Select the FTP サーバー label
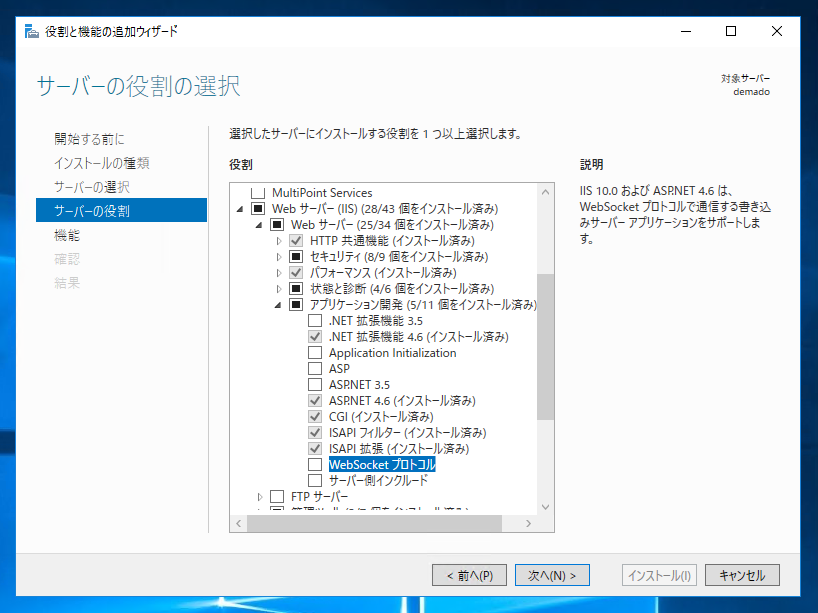This screenshot has height=613, width=818. tap(319, 496)
